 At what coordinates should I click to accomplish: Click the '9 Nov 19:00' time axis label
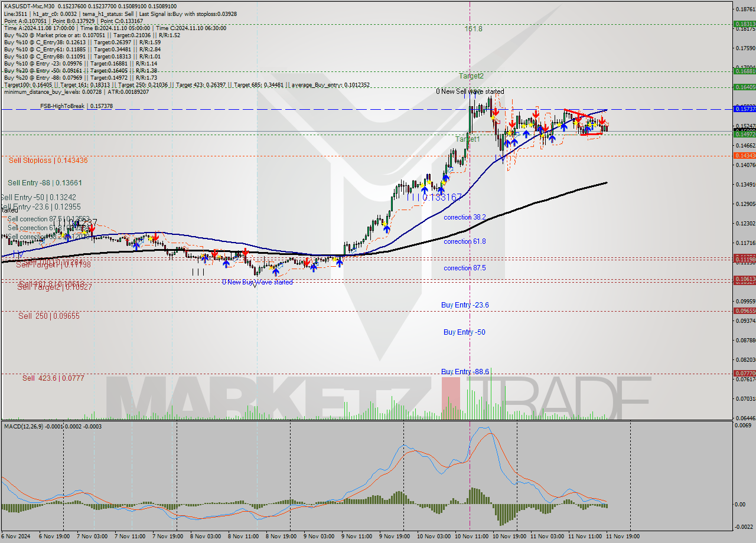point(395,537)
